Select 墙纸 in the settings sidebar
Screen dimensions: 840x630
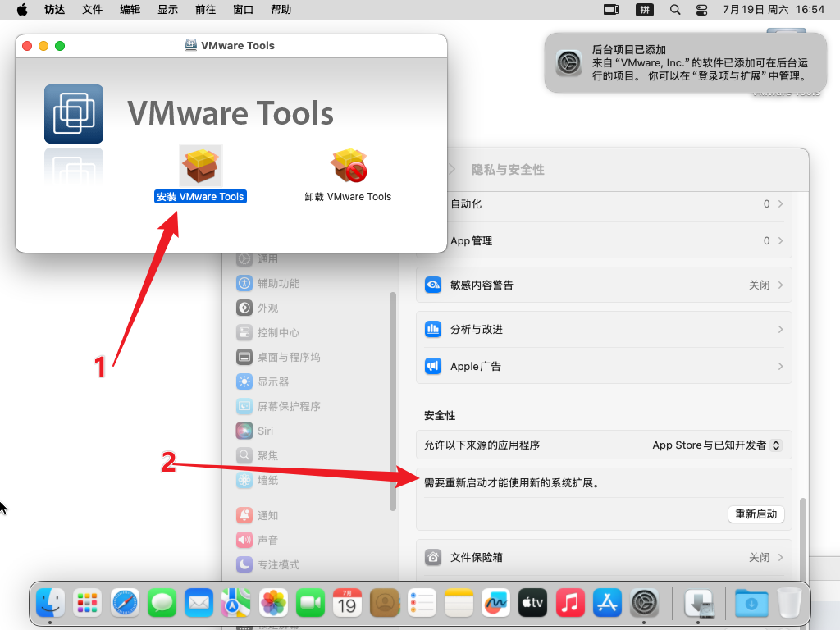pos(313,481)
